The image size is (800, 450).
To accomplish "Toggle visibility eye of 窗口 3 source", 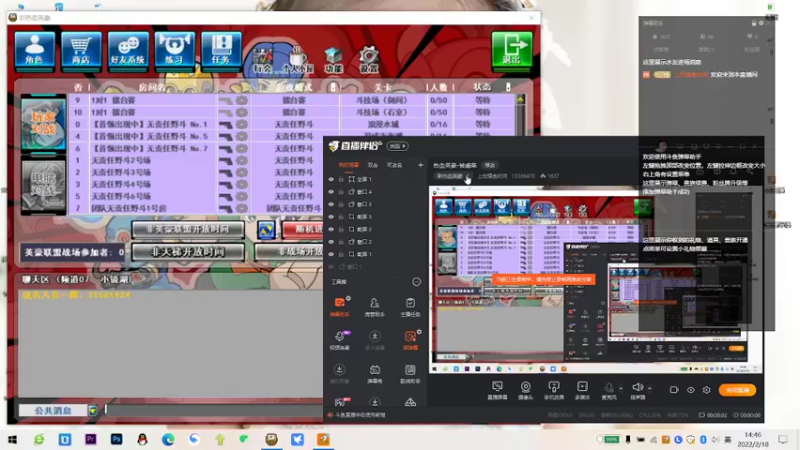I will point(331,204).
